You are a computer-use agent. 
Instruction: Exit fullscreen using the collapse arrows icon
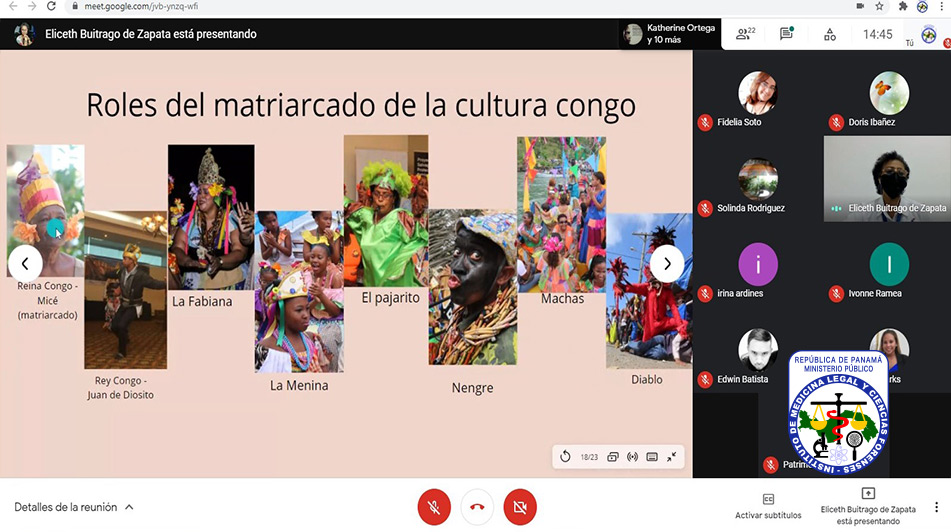tap(671, 457)
